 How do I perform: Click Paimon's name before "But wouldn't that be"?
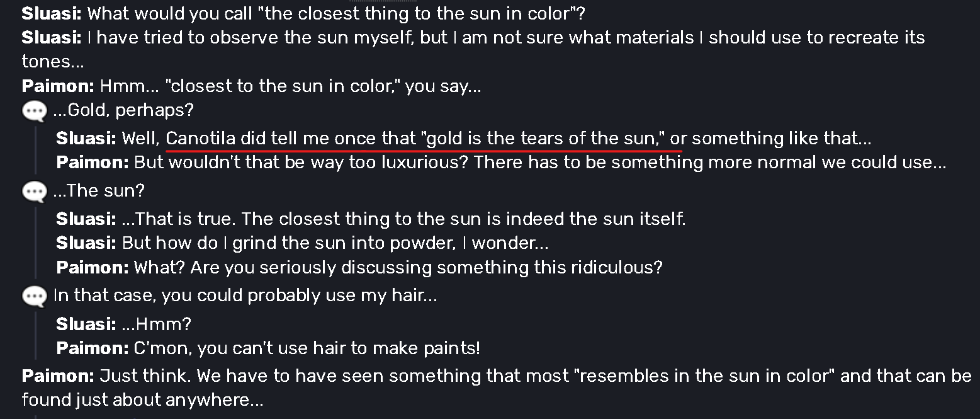tap(93, 163)
